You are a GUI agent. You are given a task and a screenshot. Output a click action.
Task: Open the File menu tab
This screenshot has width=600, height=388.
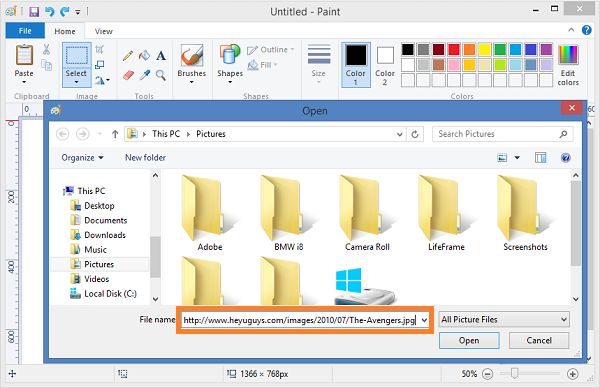[x=25, y=31]
